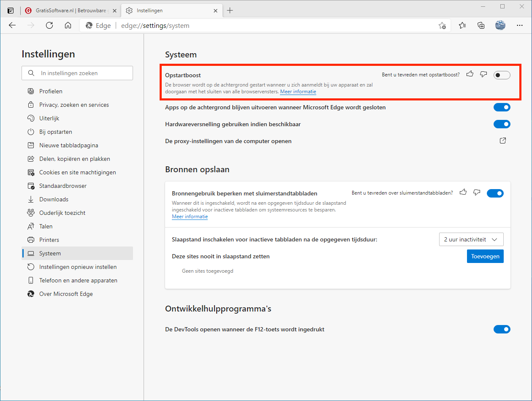Open the Collections icon in toolbar
This screenshot has width=532, height=401.
point(481,25)
